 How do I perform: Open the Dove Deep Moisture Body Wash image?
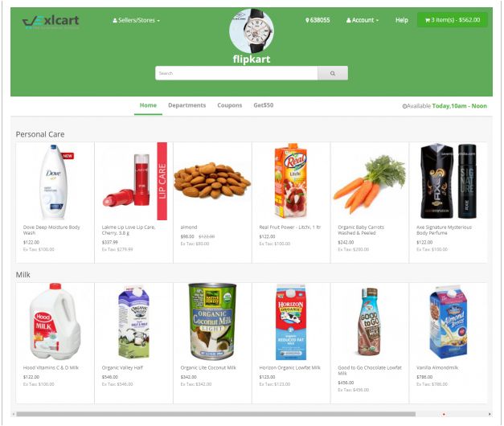click(x=54, y=182)
